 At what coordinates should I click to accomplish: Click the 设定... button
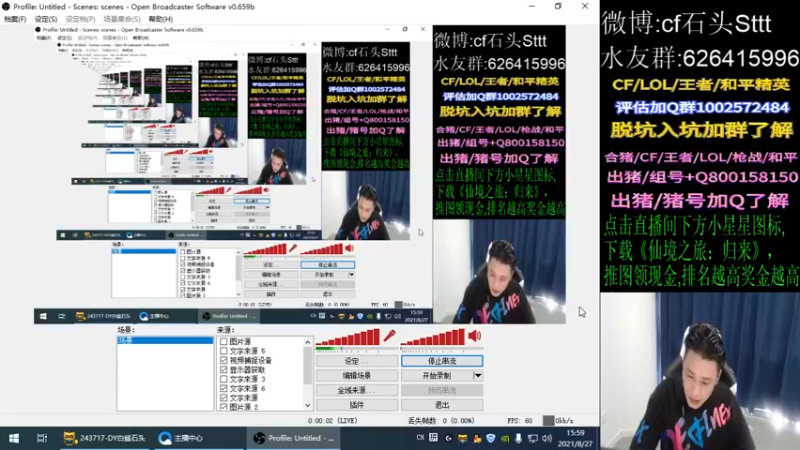pyautogui.click(x=357, y=361)
